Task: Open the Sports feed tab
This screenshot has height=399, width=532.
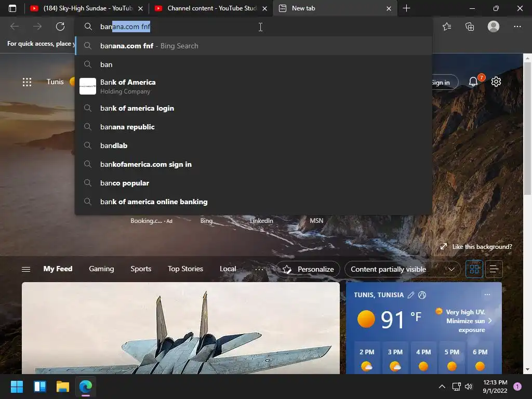Action: click(141, 269)
